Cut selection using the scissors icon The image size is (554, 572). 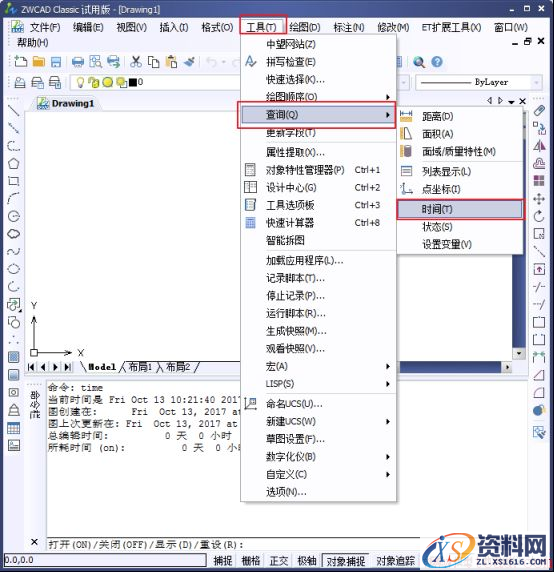136,62
